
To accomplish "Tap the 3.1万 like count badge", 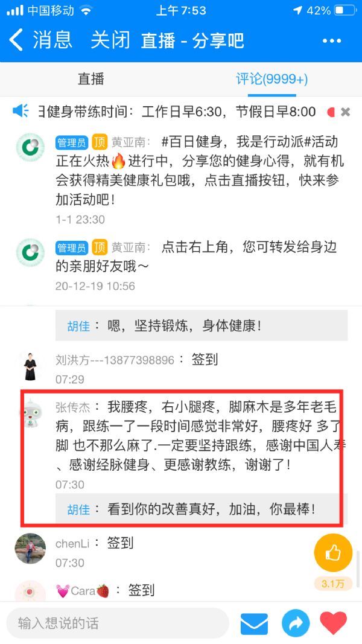I will (x=333, y=584).
